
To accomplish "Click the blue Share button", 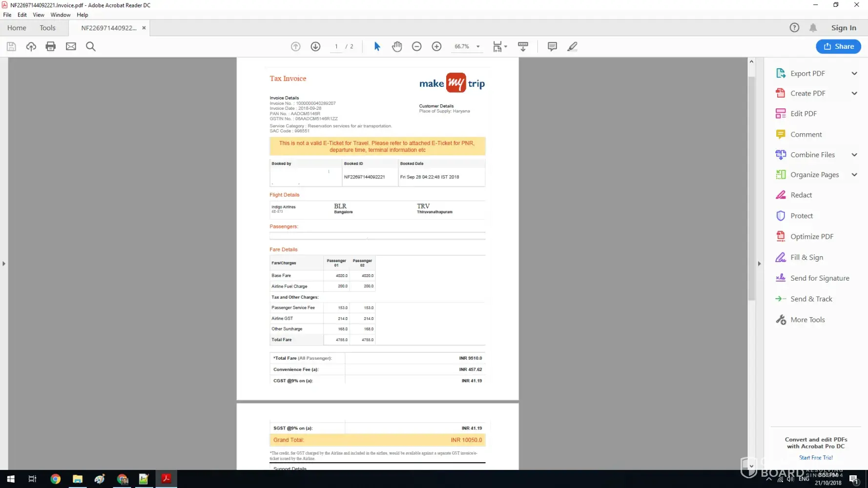I will pyautogui.click(x=838, y=46).
